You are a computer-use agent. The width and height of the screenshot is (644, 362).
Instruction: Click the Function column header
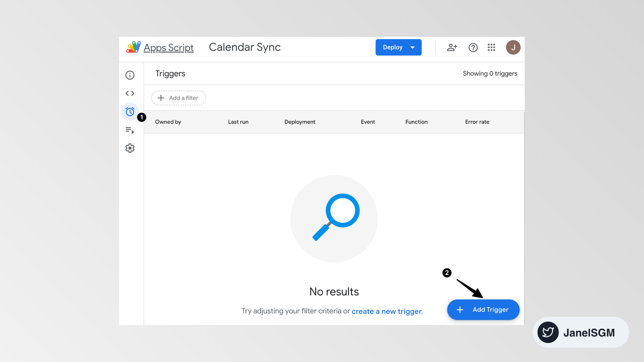tap(416, 122)
